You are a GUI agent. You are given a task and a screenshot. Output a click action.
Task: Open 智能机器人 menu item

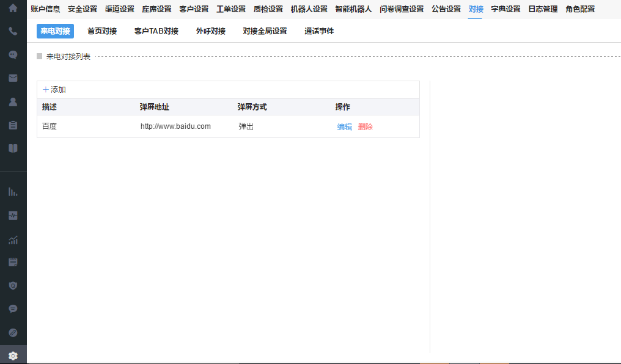point(353,9)
